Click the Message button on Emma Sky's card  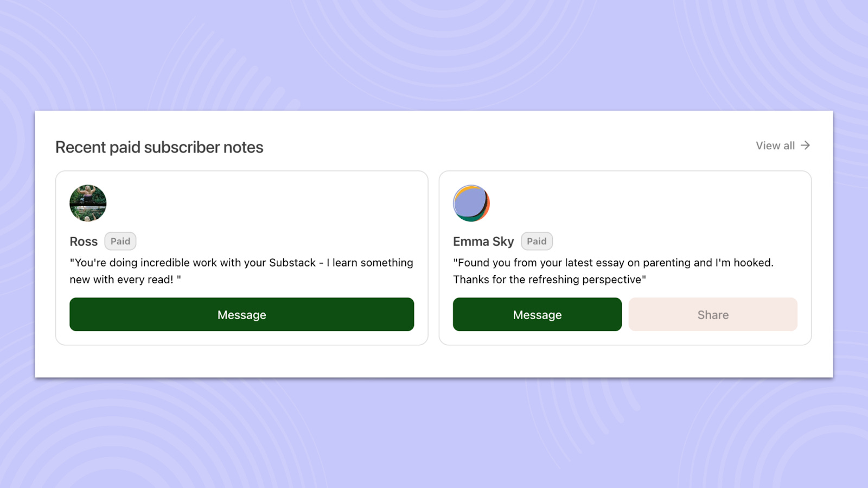click(537, 314)
